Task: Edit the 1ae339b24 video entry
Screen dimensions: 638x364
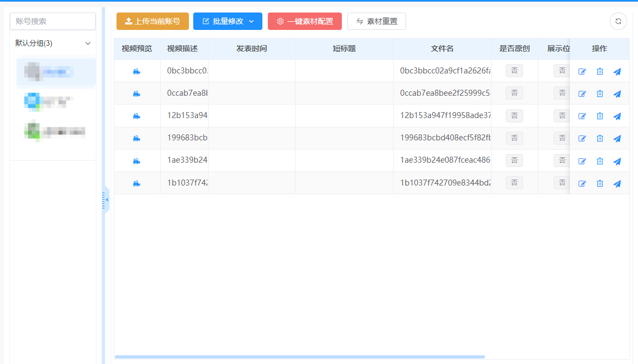Action: tap(582, 161)
